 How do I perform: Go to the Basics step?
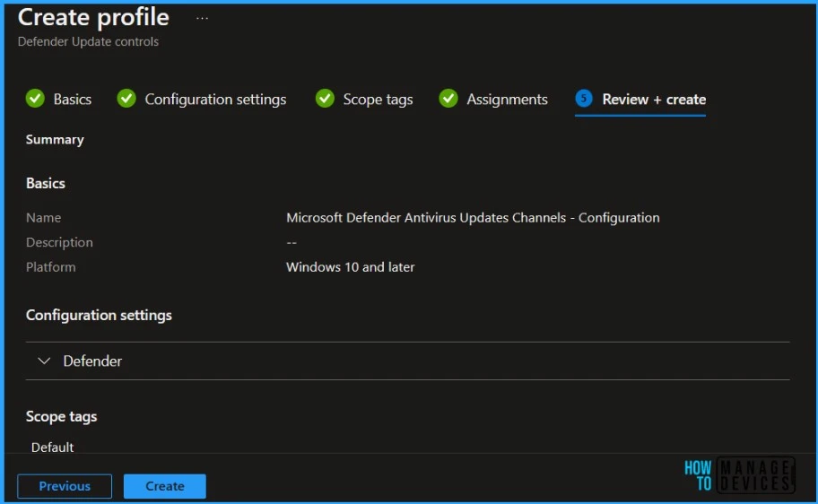73,100
